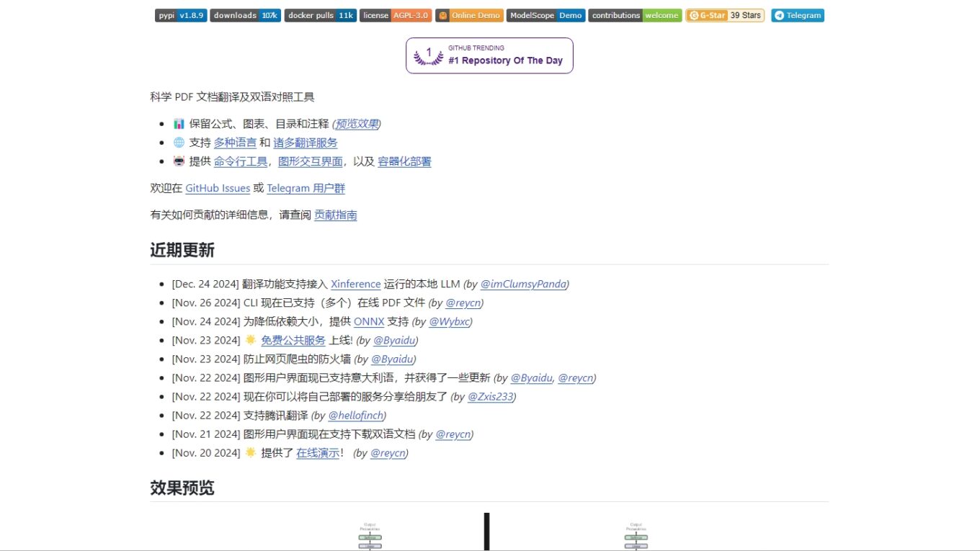Click the globe emoji before 支持
The image size is (980, 551).
179,143
